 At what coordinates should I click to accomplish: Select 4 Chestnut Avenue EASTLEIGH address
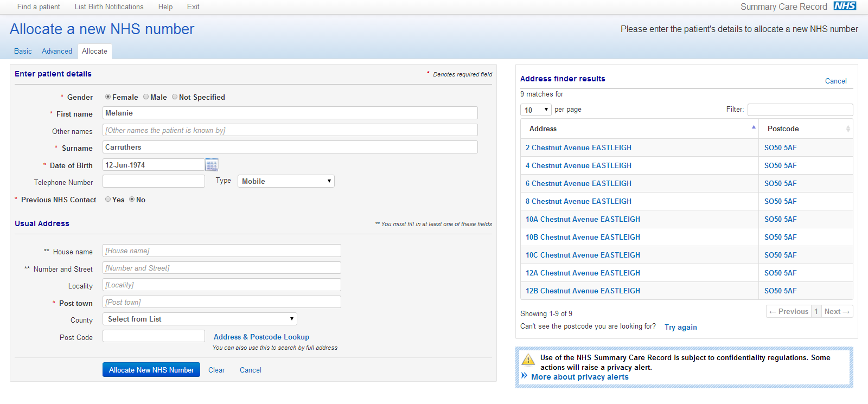tap(578, 165)
